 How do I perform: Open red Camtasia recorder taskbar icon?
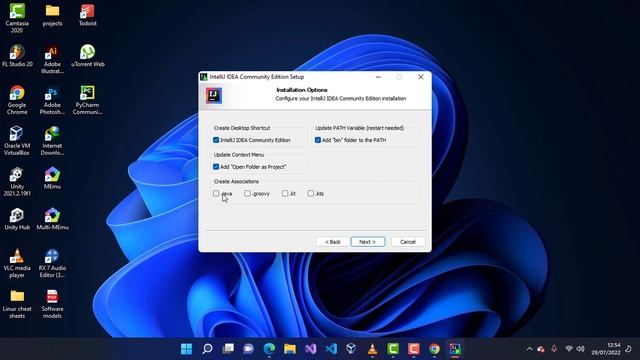(413, 349)
